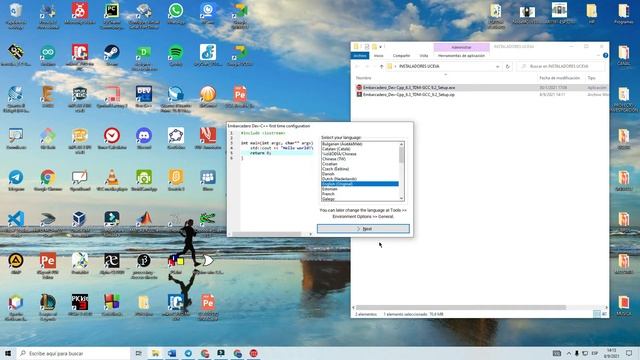Click the Next button in Dev-C++ configuration
This screenshot has height=360, width=640.
click(363, 229)
